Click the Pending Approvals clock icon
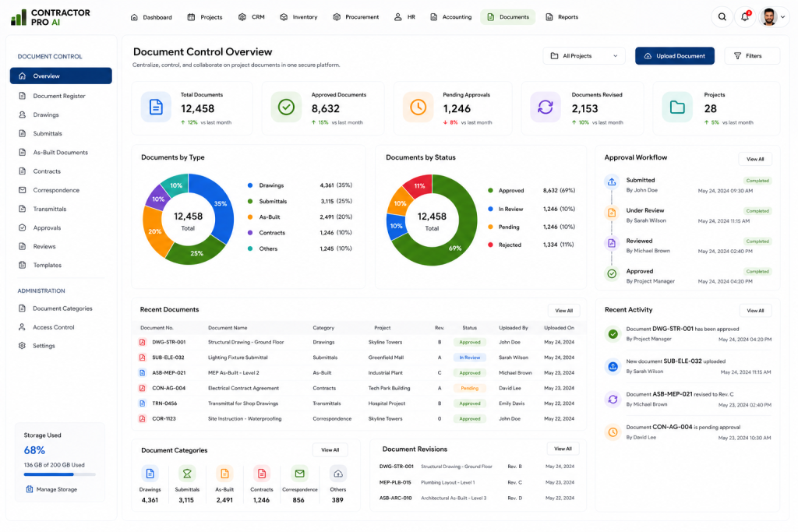The width and height of the screenshot is (798, 532). (418, 107)
